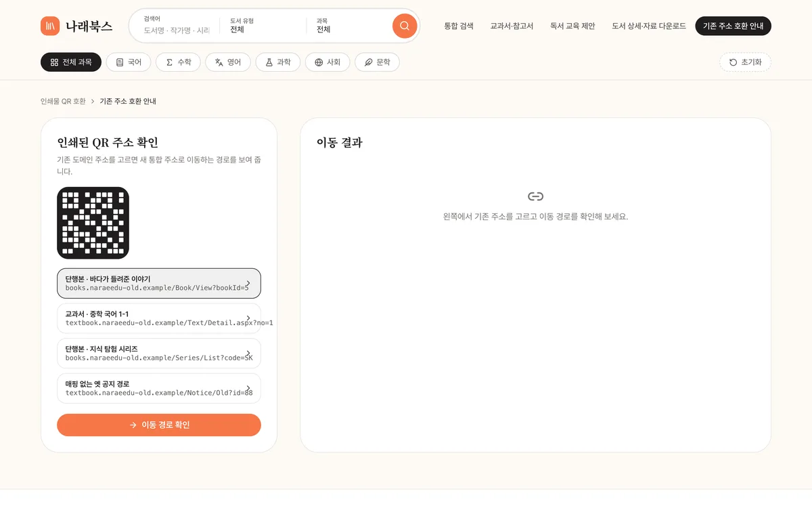This screenshot has height=508, width=812.
Task: Click the QR code image
Action: click(x=93, y=223)
